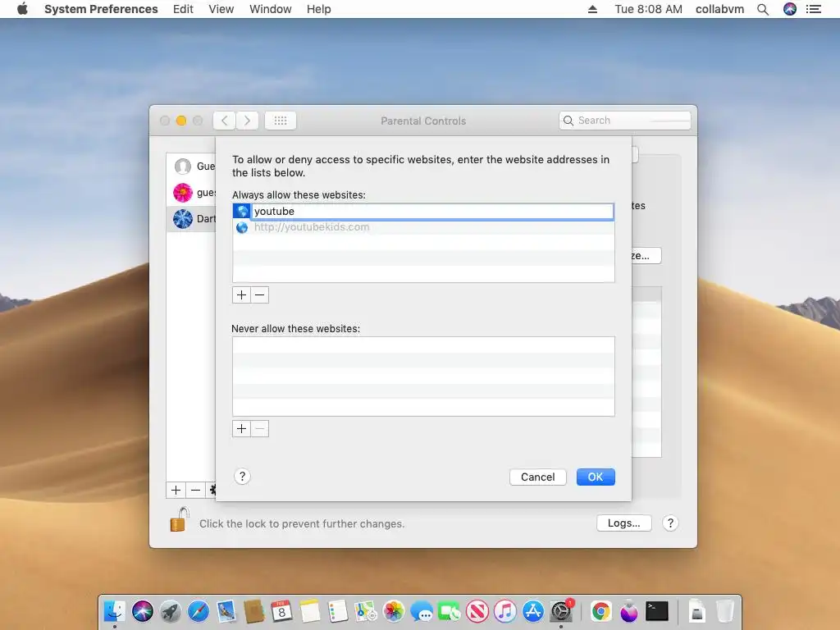Viewport: 840px width, 630px height.
Task: Open the System Preferences menu
Action: click(101, 9)
